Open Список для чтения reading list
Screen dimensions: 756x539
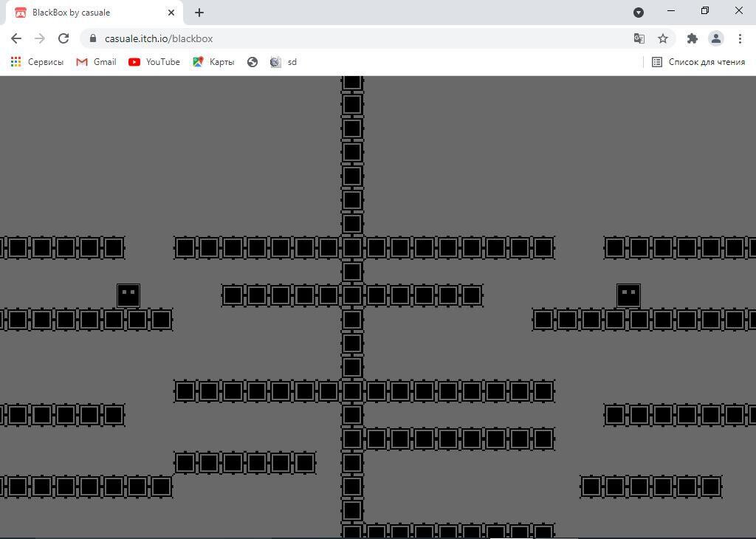(x=698, y=62)
